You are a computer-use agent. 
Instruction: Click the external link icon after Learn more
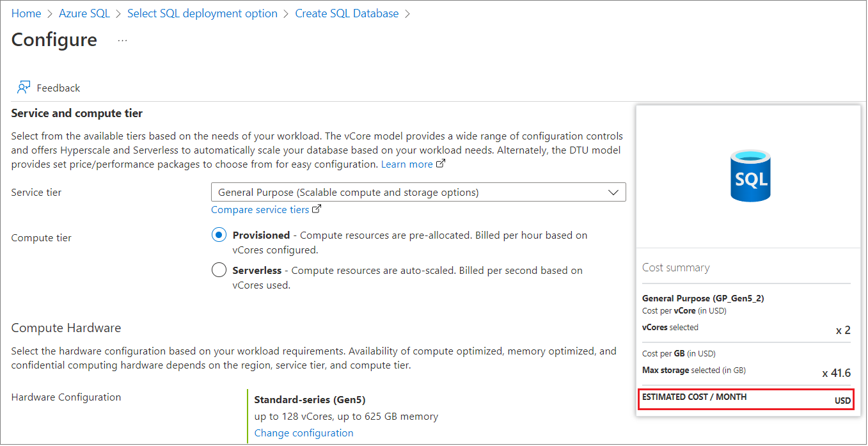point(440,164)
